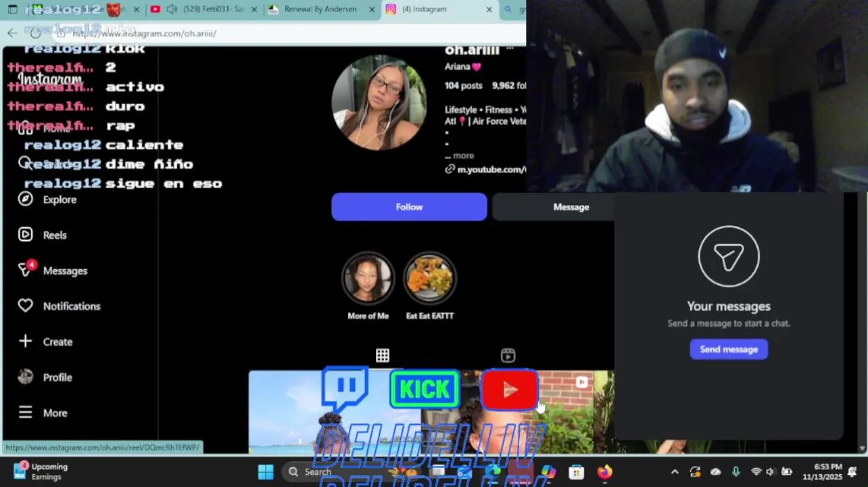Open the volume control in tray

pyautogui.click(x=771, y=471)
